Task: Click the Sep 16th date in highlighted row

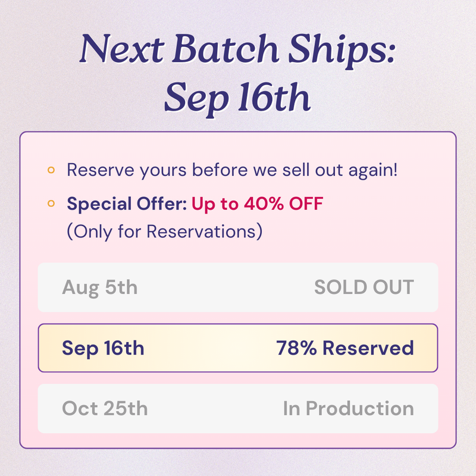Action: click(x=103, y=349)
